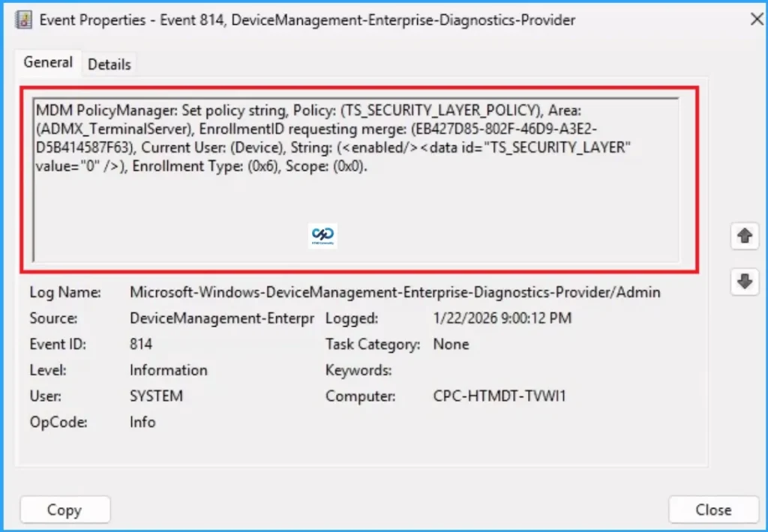
Task: Select the Log Name path text
Action: pos(395,292)
